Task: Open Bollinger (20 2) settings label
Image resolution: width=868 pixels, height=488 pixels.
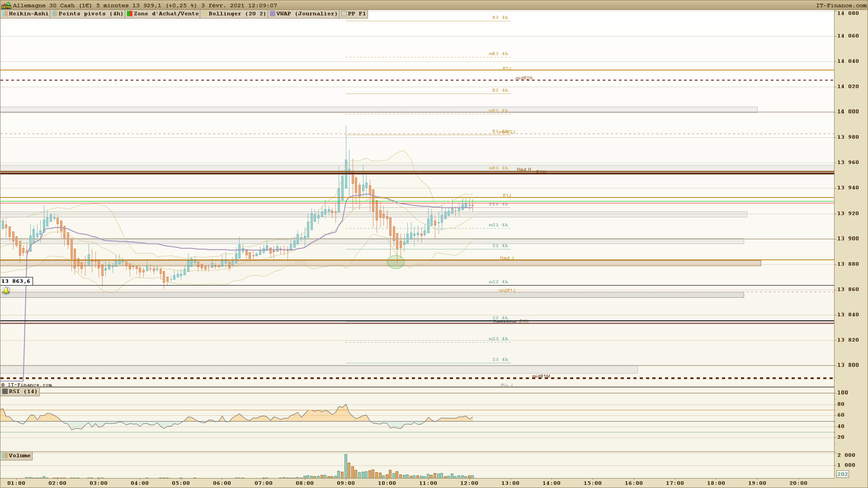Action: coord(237,14)
